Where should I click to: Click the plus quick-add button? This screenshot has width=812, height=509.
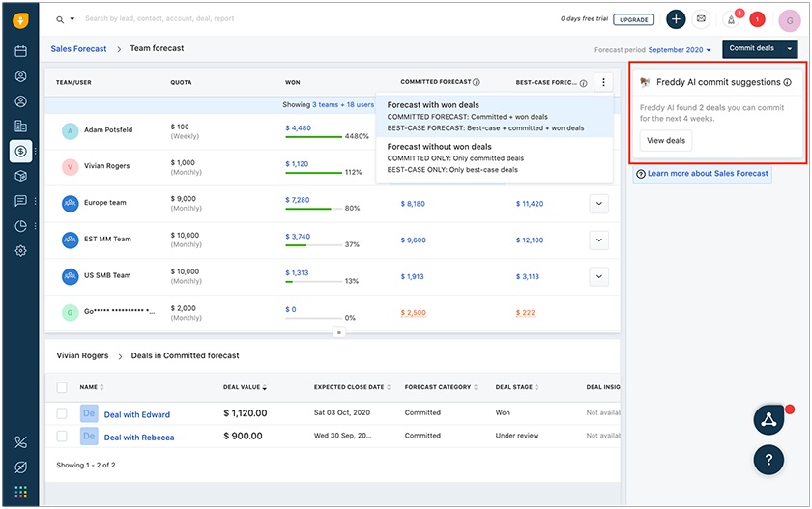click(x=676, y=19)
